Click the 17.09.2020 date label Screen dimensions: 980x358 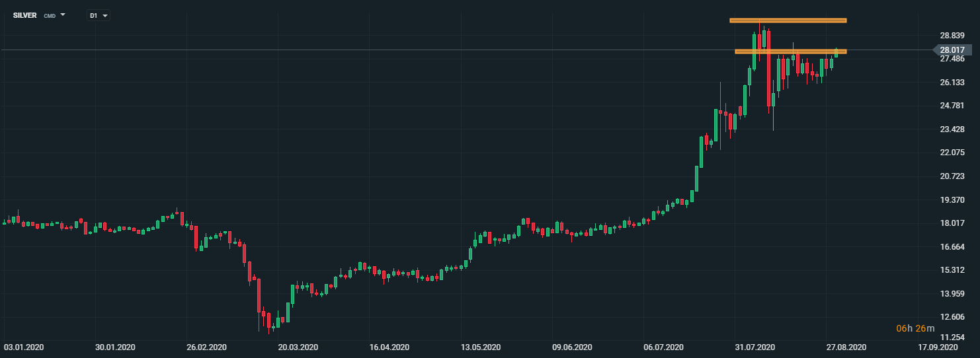(938, 347)
